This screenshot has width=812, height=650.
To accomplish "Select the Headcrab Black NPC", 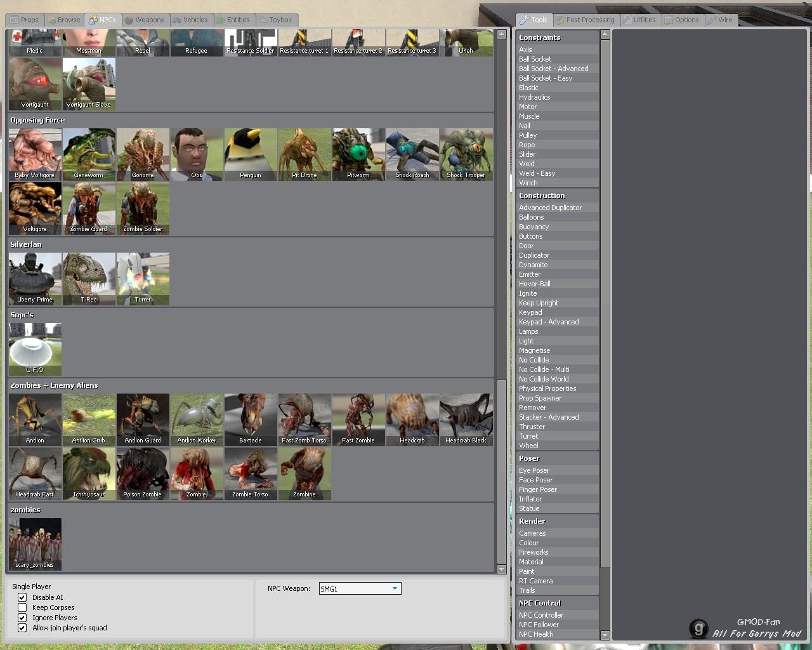I will [466, 420].
